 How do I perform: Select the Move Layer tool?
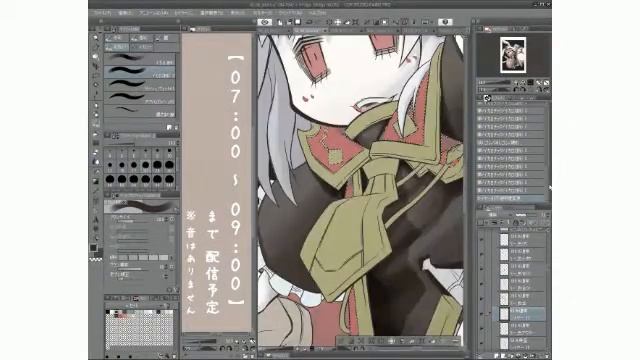[96, 66]
